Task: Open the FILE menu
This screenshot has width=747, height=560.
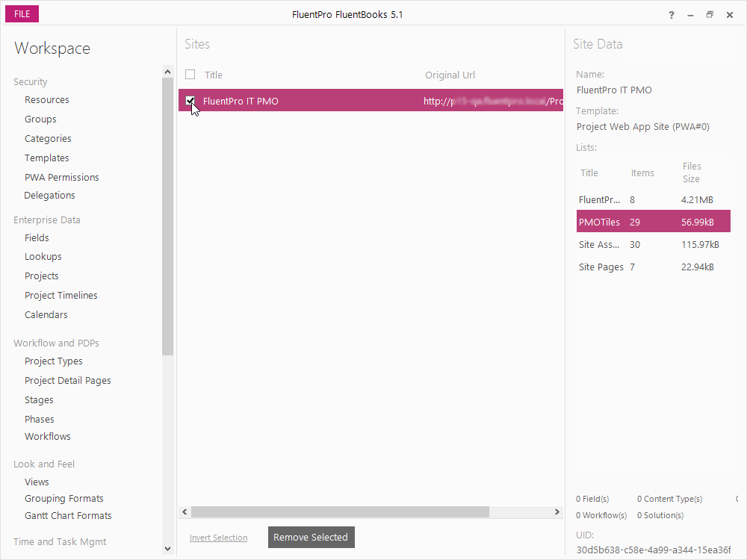Action: tap(22, 13)
